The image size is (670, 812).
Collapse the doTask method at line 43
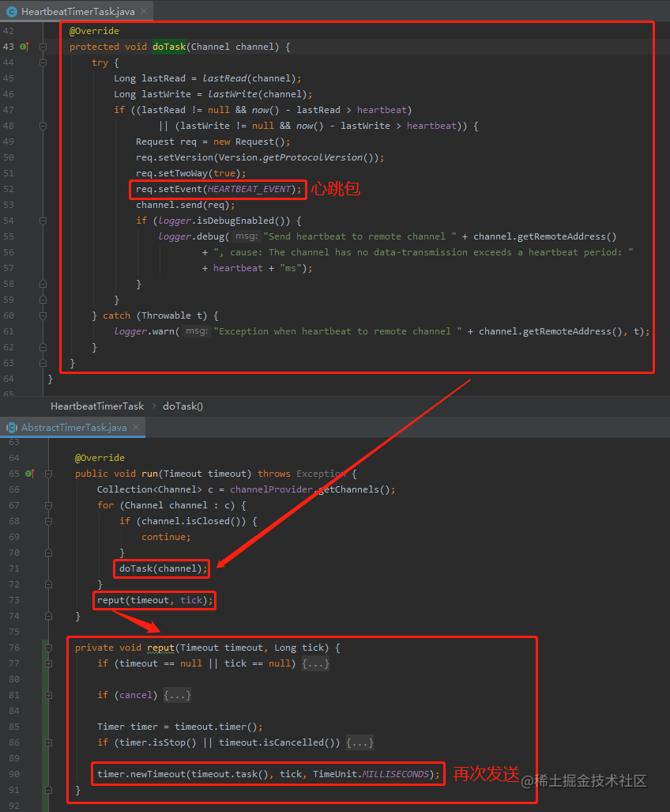(43, 47)
